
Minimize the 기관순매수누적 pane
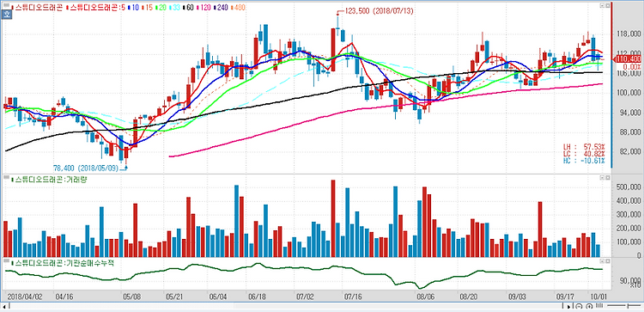pos(602,261)
